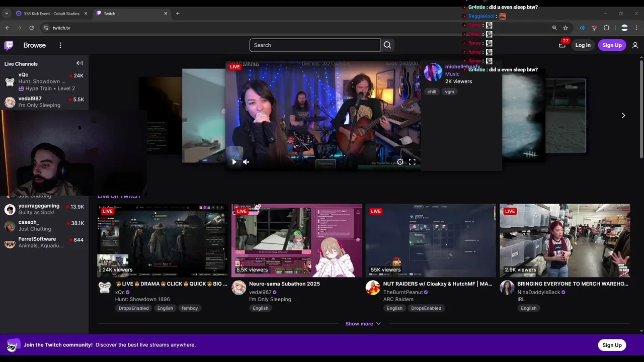The width and height of the screenshot is (644, 362).
Task: Open the browser zoom magnifier icon
Action: [x=554, y=28]
